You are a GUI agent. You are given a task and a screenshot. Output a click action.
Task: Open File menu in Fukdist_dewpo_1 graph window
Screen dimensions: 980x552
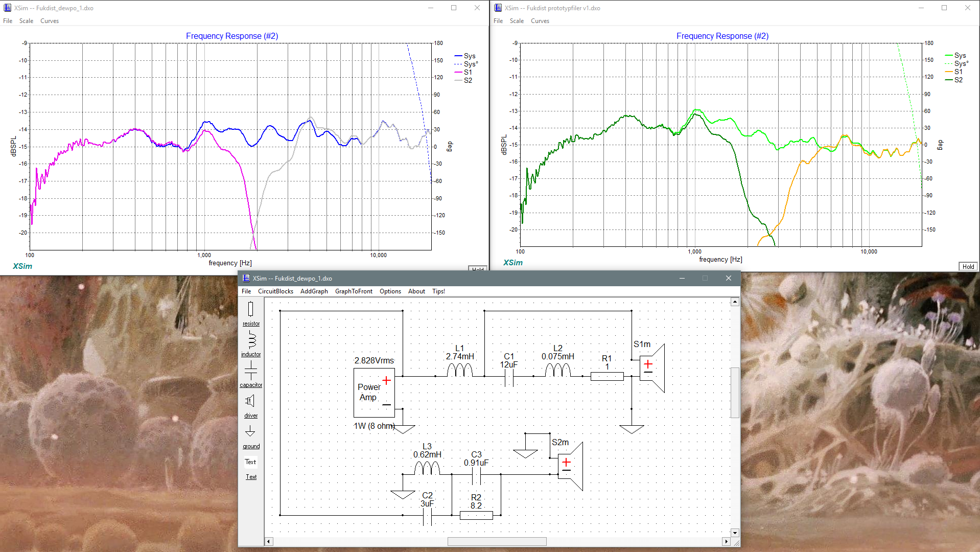(8, 21)
